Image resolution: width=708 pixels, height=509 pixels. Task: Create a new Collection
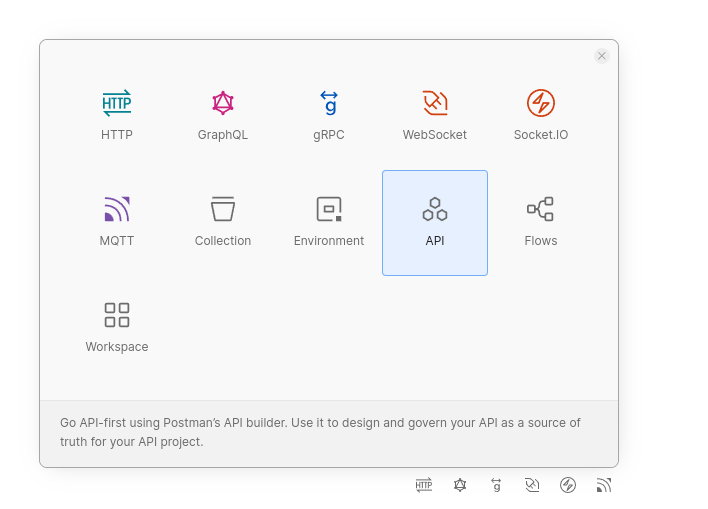[223, 222]
